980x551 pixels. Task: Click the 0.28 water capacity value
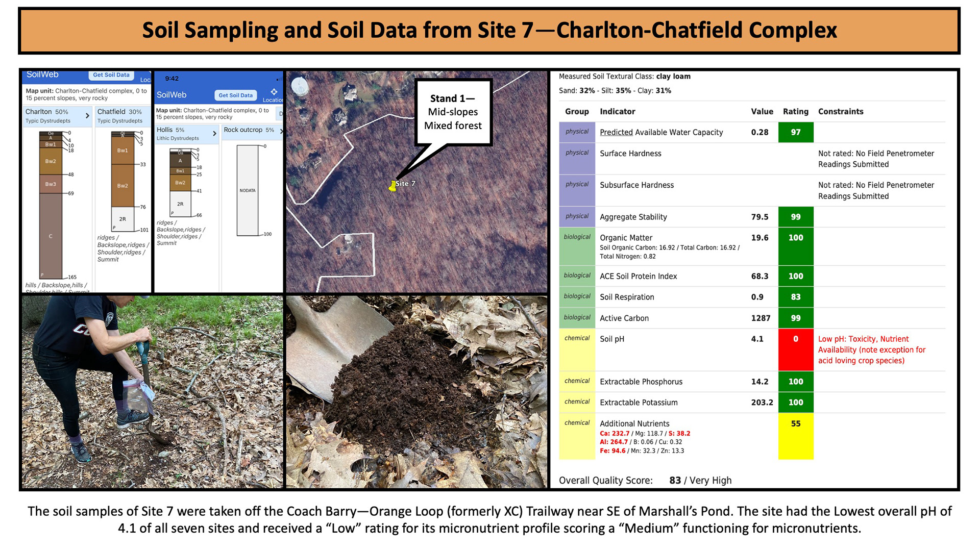[759, 132]
